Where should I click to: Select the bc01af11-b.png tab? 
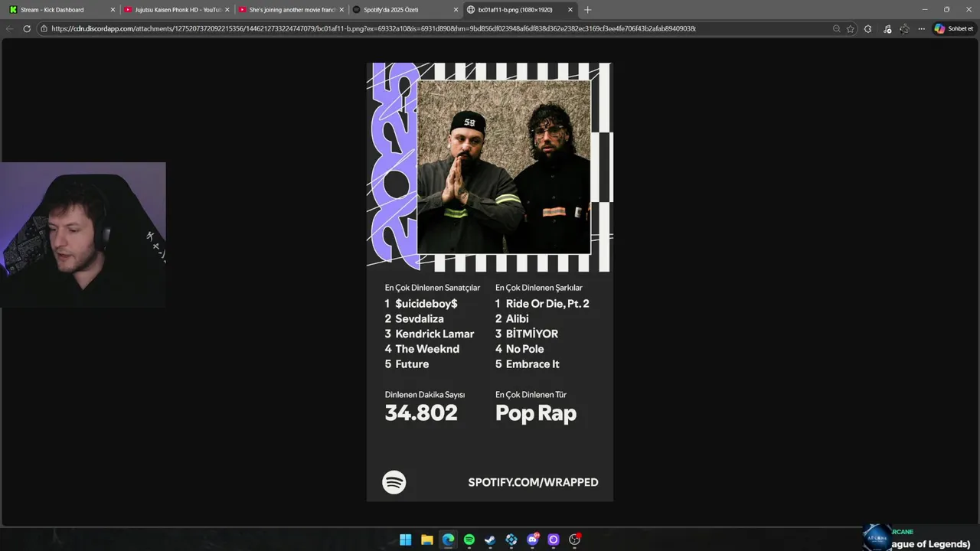[x=521, y=10]
